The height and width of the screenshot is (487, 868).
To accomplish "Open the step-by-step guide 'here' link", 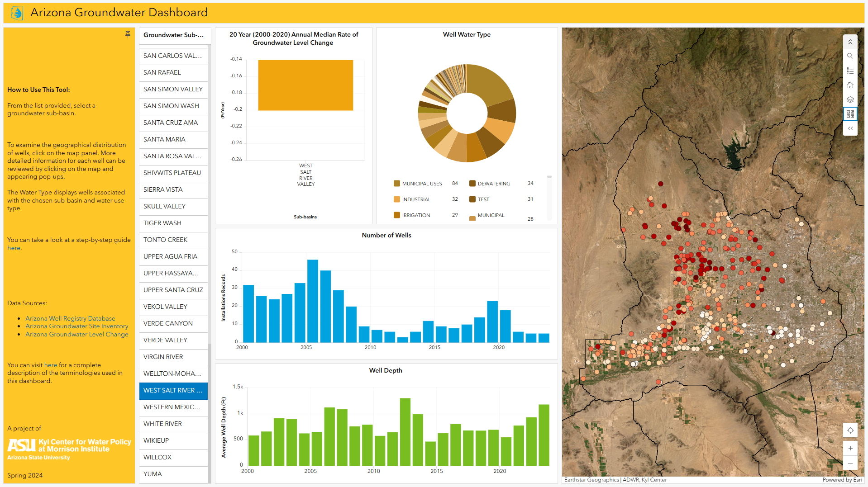I will pyautogui.click(x=14, y=248).
